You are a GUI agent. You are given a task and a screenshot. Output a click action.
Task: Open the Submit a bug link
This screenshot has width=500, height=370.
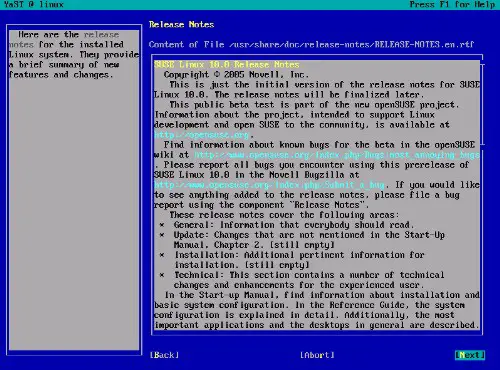[269, 185]
